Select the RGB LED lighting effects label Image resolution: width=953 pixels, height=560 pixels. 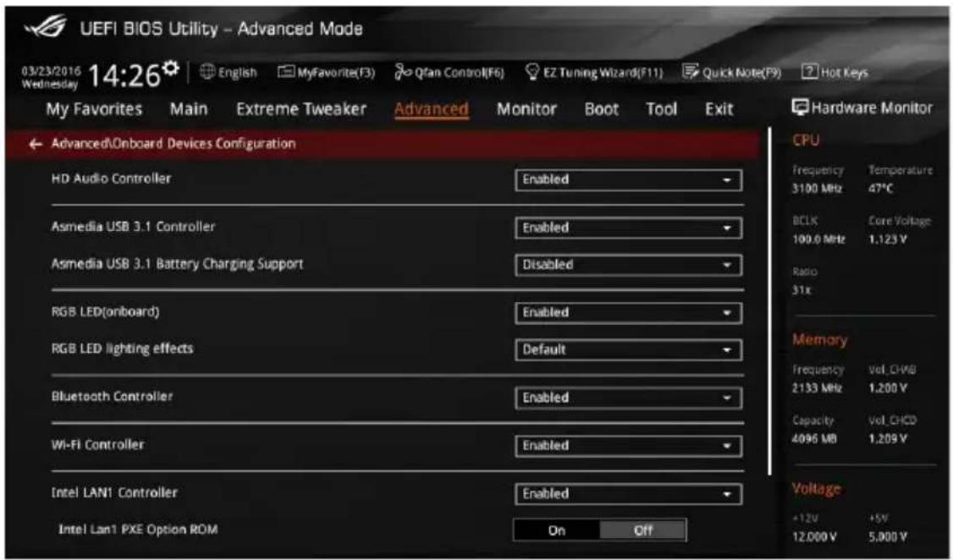(122, 349)
